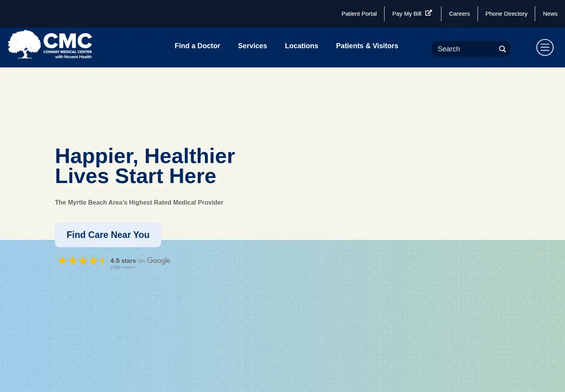Open the Phone Directory link

[x=506, y=14]
